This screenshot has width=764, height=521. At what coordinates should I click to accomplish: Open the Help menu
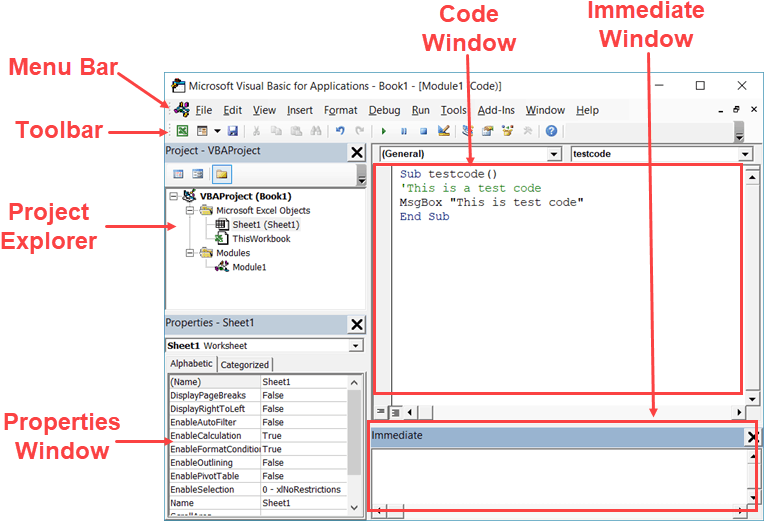pyautogui.click(x=587, y=111)
